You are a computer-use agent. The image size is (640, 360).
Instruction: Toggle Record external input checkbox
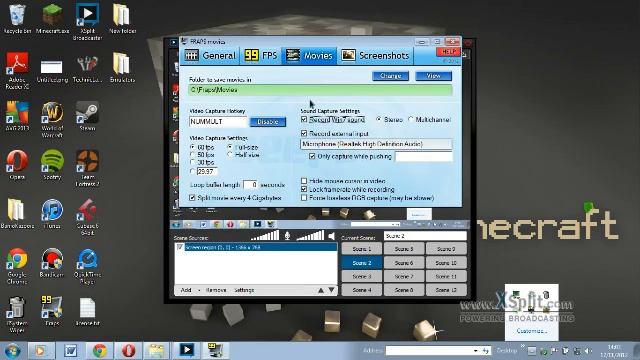[x=304, y=133]
